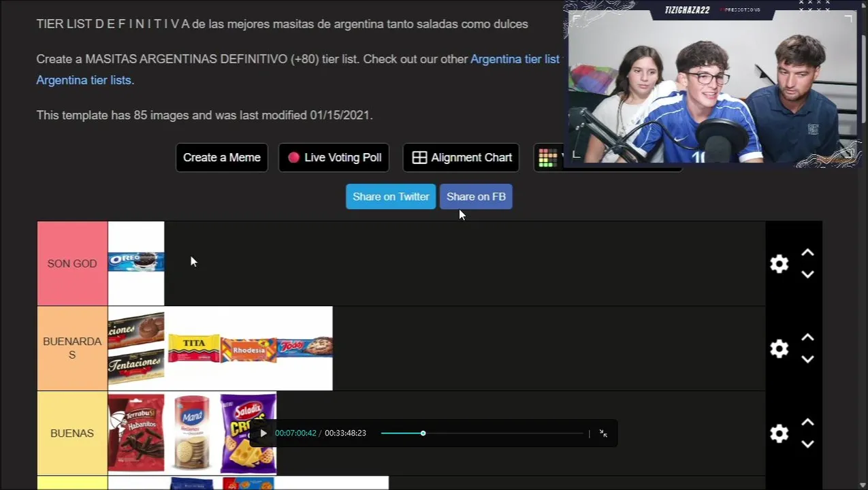Move SON GOD tier down with arrow
The height and width of the screenshot is (490, 868).
(x=807, y=274)
